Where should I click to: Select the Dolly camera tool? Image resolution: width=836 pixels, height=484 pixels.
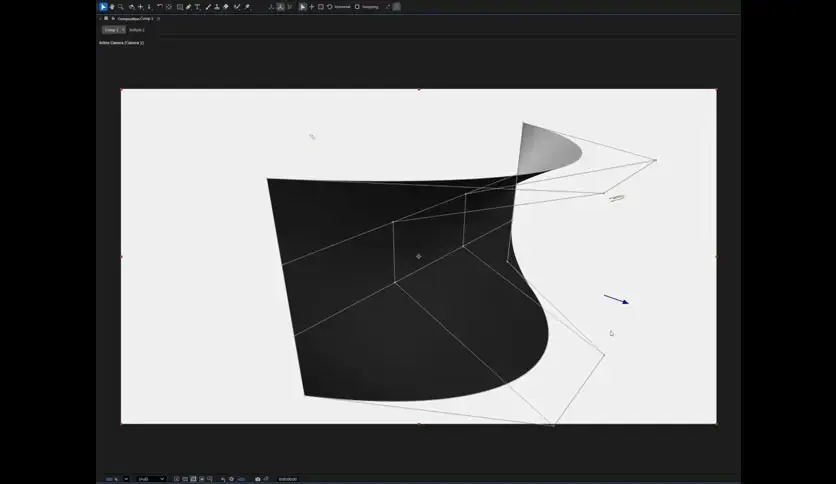(149, 7)
